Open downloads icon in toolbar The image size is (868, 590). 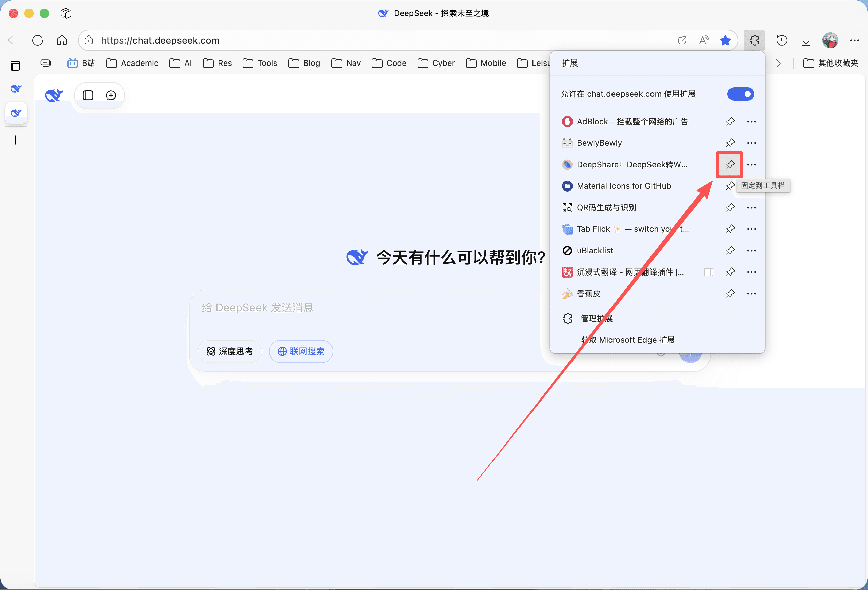(x=805, y=40)
